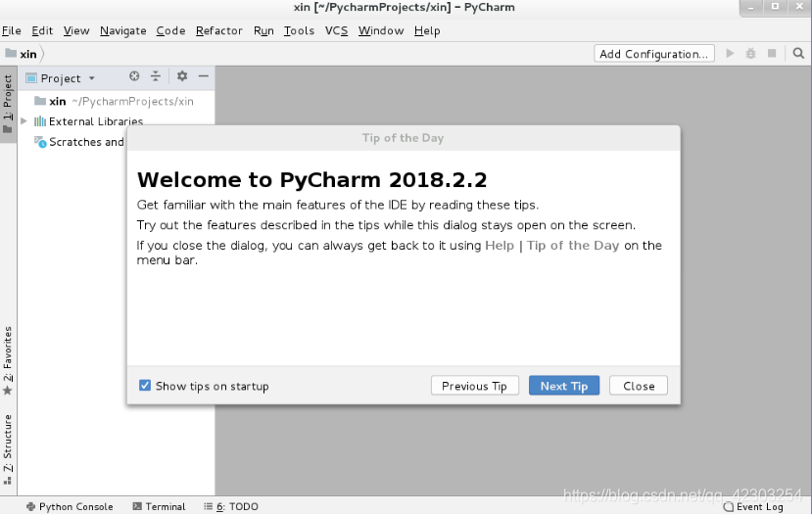The image size is (812, 514).
Task: Open the Code menu
Action: 170,30
